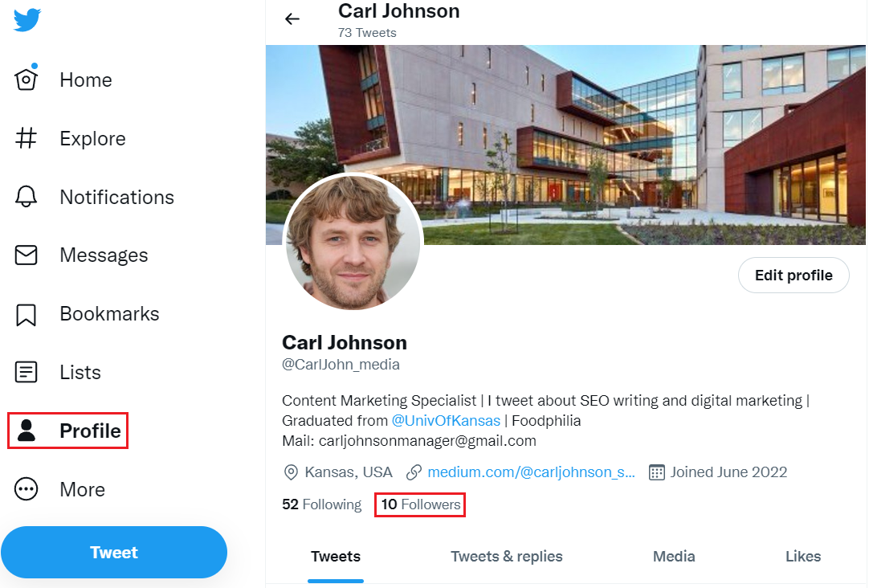
Task: Select the Likes tab
Action: pyautogui.click(x=802, y=556)
